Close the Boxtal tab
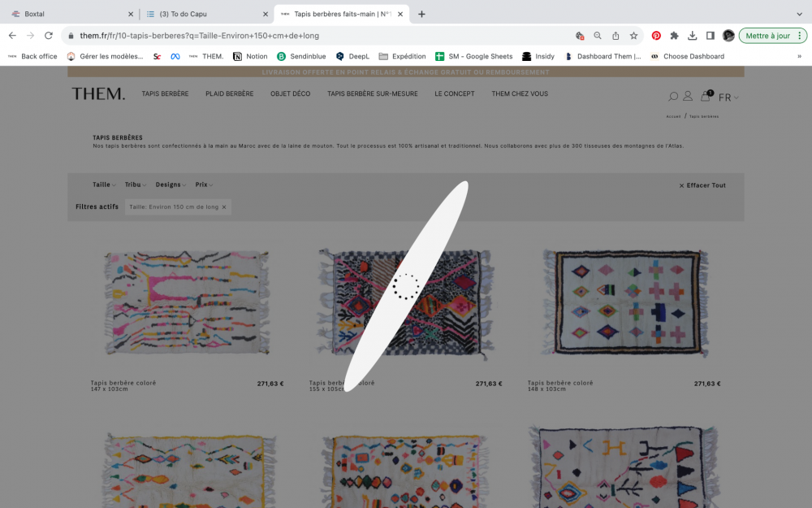Screen dimensions: 812x508 (x=131, y=14)
